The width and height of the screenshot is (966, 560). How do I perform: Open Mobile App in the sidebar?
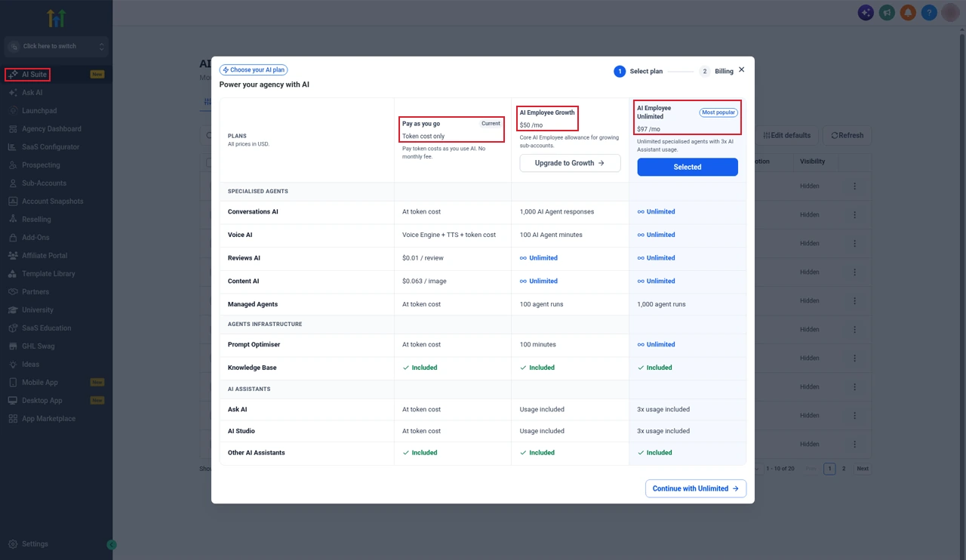click(56, 383)
